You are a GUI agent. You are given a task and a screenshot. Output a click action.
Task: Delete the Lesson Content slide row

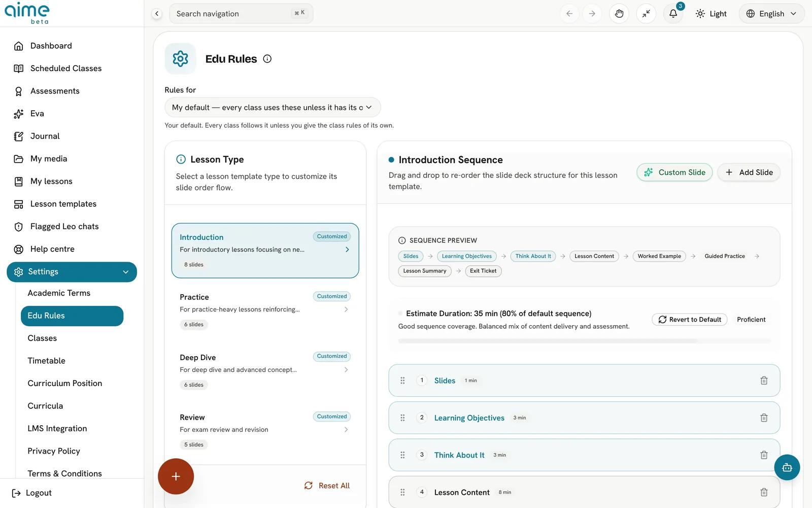(x=764, y=492)
